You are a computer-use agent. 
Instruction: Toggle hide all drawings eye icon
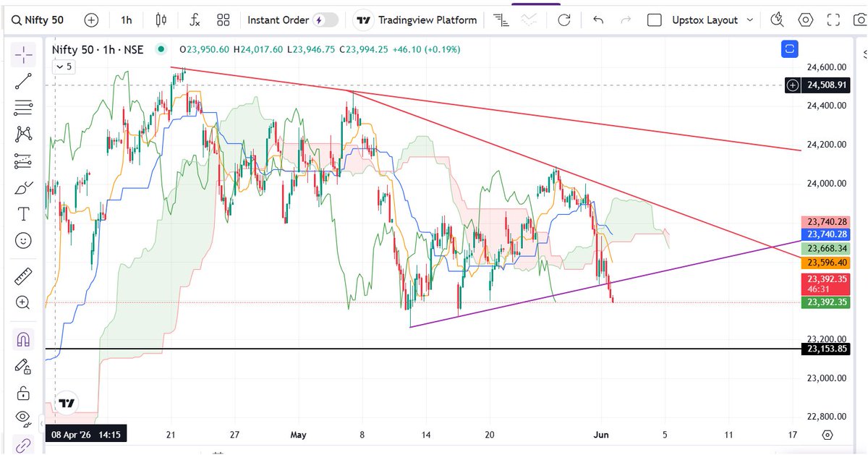coord(23,417)
